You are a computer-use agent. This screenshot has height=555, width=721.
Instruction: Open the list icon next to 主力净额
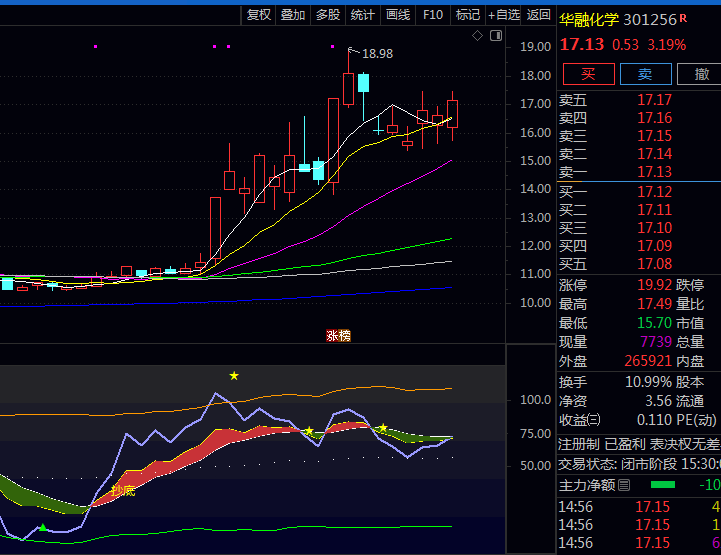(625, 486)
